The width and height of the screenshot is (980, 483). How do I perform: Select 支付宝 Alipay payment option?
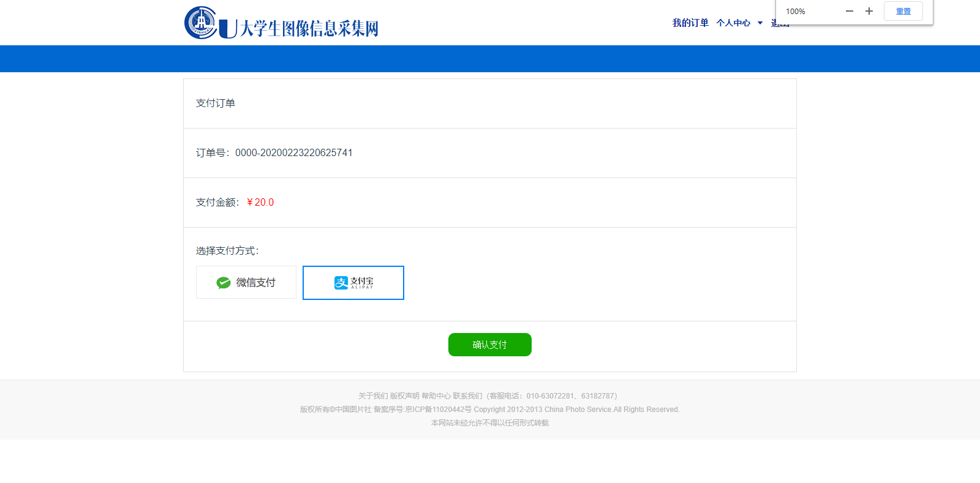click(x=353, y=282)
